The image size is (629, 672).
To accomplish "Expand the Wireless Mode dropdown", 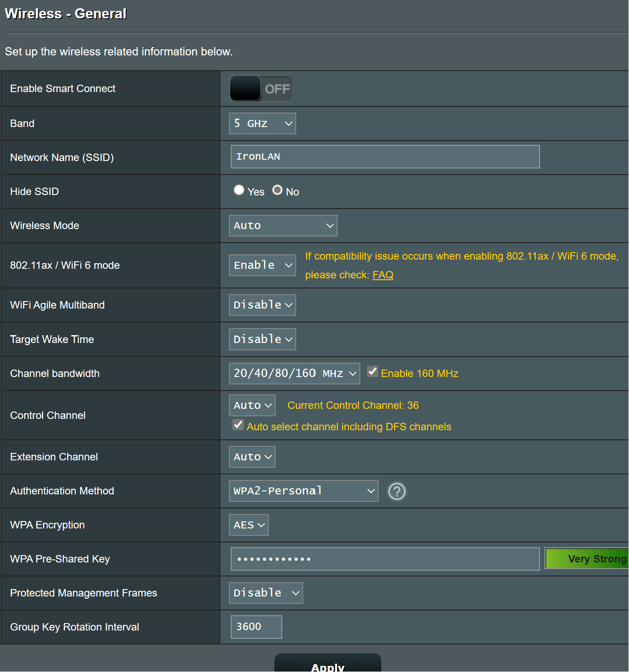I will [283, 226].
